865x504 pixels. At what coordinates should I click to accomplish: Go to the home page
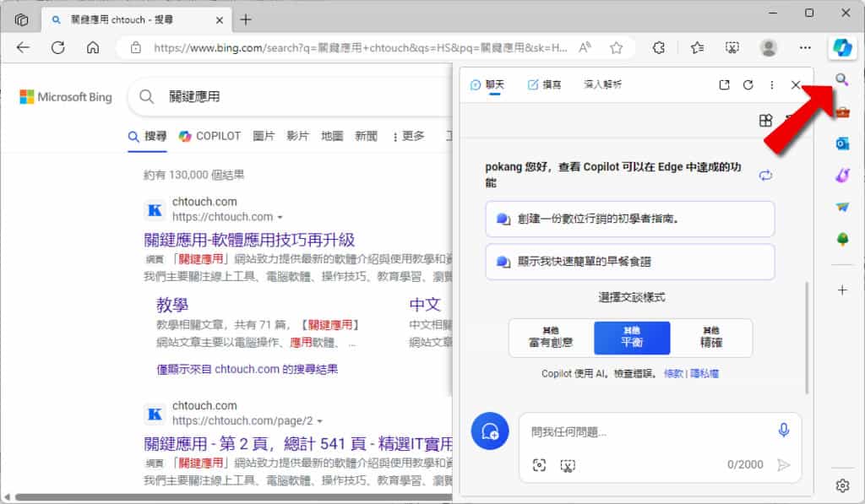pyautogui.click(x=93, y=48)
